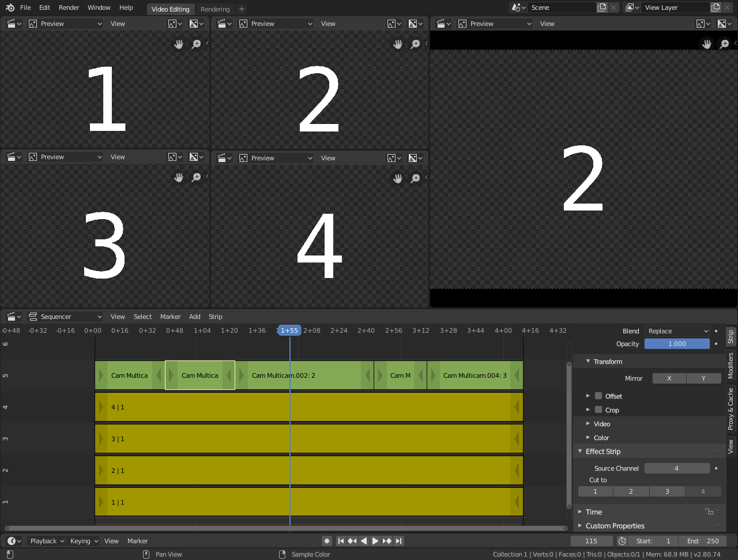The width and height of the screenshot is (738, 560).
Task: Enable Mirror X for the strip
Action: pyautogui.click(x=669, y=378)
